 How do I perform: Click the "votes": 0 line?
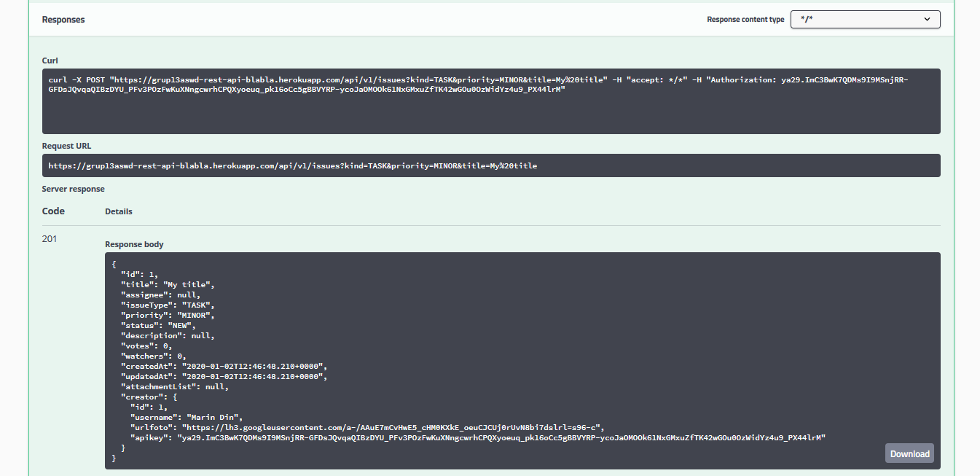[146, 346]
